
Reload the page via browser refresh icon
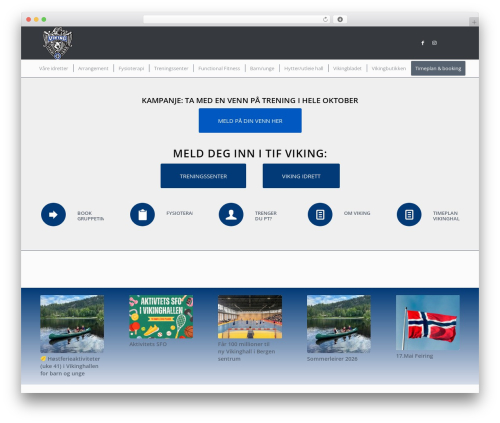pos(325,19)
